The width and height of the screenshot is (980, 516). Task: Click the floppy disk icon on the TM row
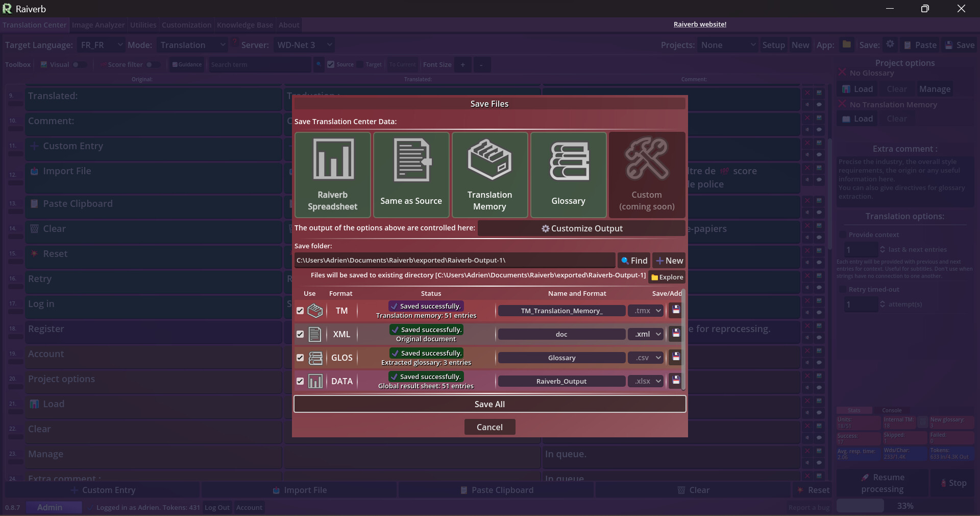676,311
